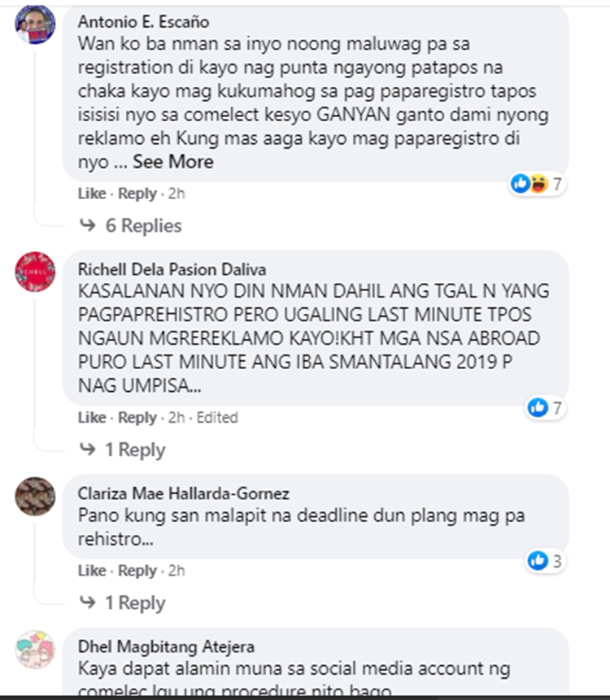Viewport: 610px width, 700px height.
Task: Open Antonio E. Escaño's profile picture
Action: pyautogui.click(x=35, y=24)
